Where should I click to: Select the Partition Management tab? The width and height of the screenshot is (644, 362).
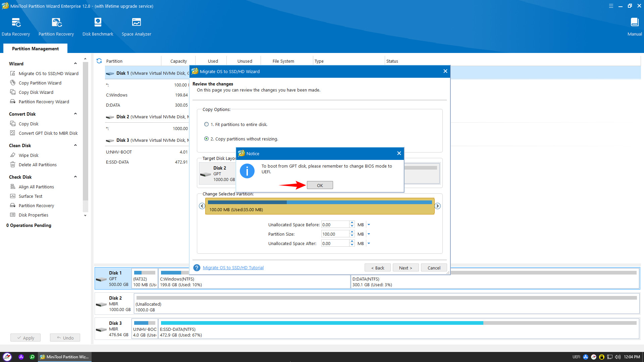click(x=35, y=49)
